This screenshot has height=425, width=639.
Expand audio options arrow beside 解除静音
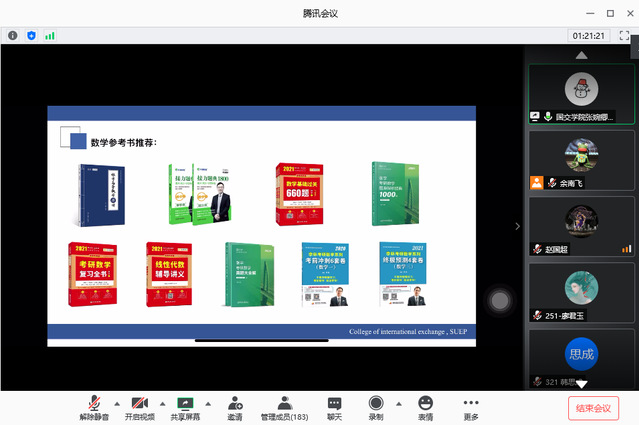[x=117, y=403]
